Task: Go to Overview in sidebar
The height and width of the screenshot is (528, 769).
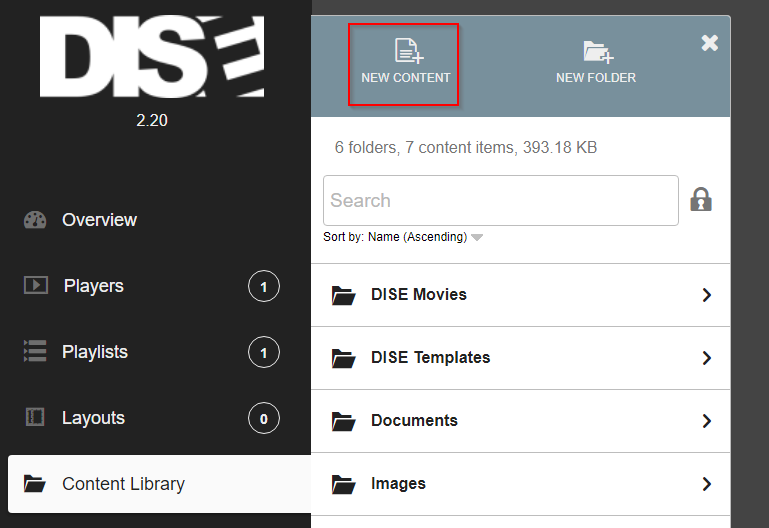Action: click(99, 220)
